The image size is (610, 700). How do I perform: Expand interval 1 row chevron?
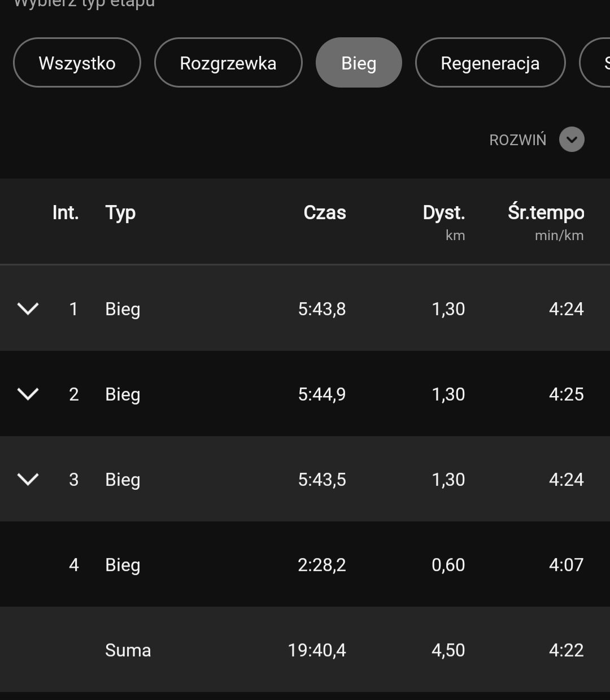click(28, 308)
